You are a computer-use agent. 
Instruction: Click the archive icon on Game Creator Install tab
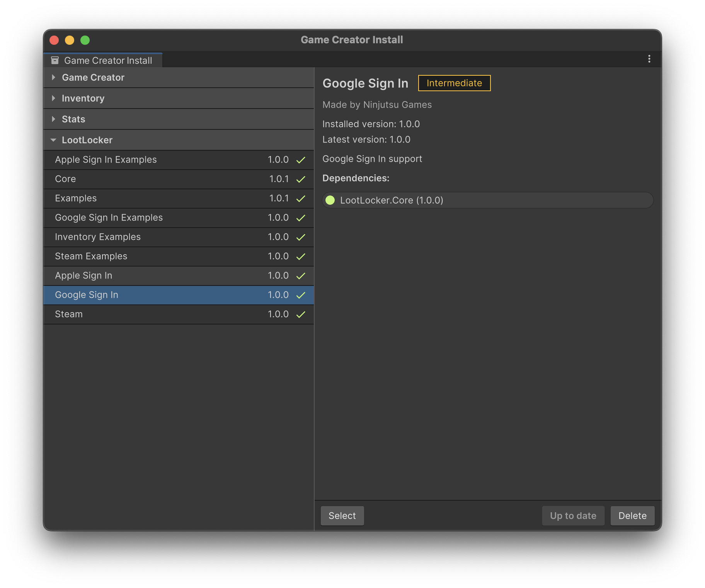(55, 60)
